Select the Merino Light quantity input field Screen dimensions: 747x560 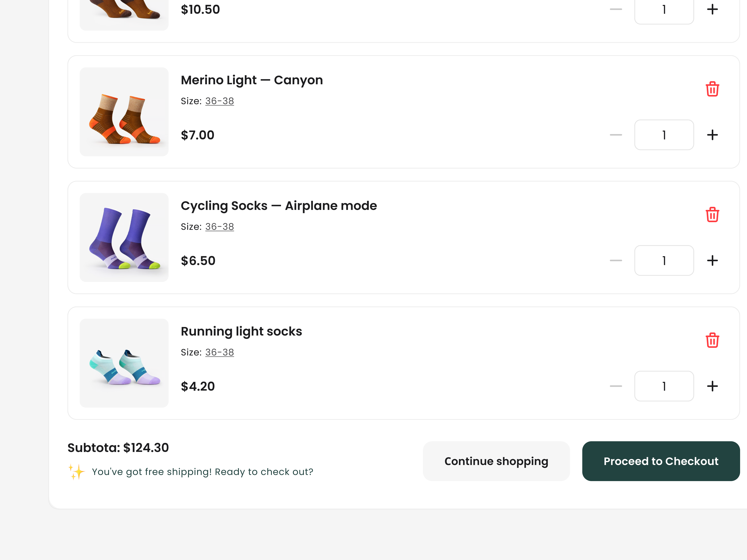pyautogui.click(x=664, y=135)
